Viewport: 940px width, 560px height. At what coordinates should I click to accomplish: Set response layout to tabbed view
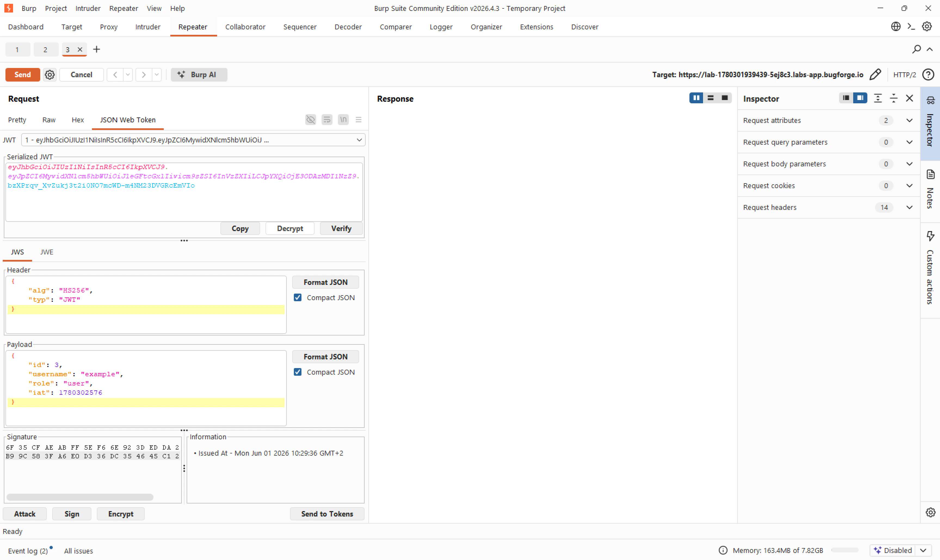[x=724, y=98]
